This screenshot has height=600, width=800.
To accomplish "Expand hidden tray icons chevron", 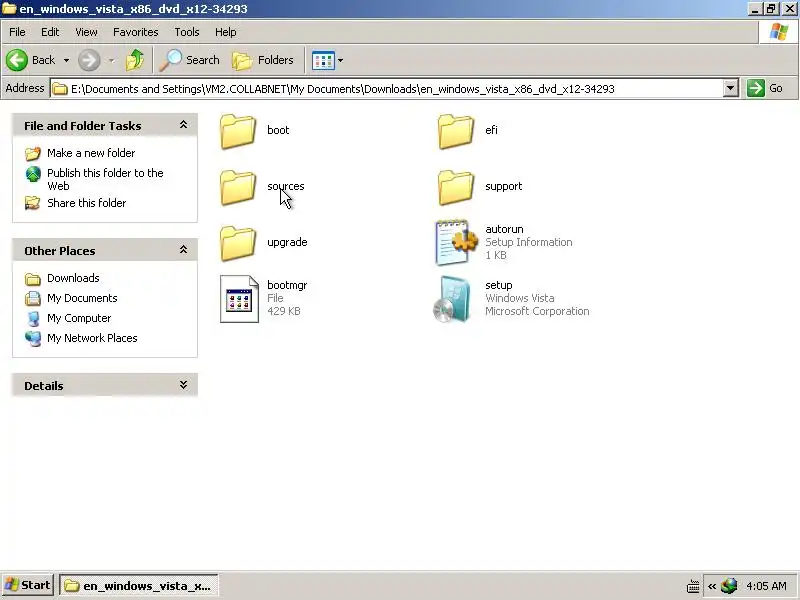I will (712, 586).
